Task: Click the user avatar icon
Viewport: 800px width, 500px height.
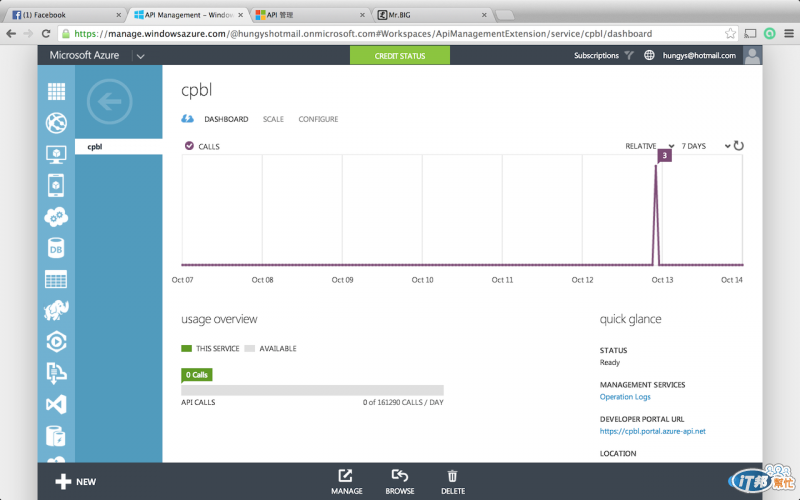Action: pos(752,56)
